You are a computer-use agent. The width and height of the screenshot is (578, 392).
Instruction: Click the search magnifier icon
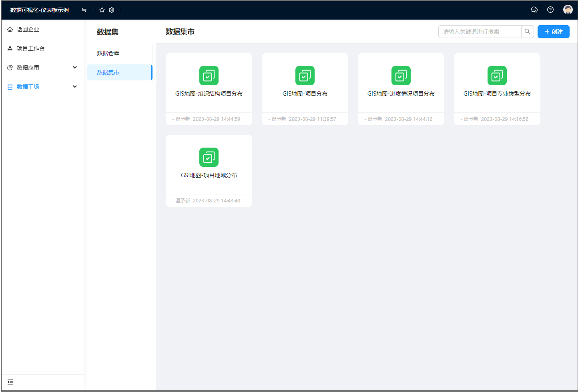click(527, 32)
